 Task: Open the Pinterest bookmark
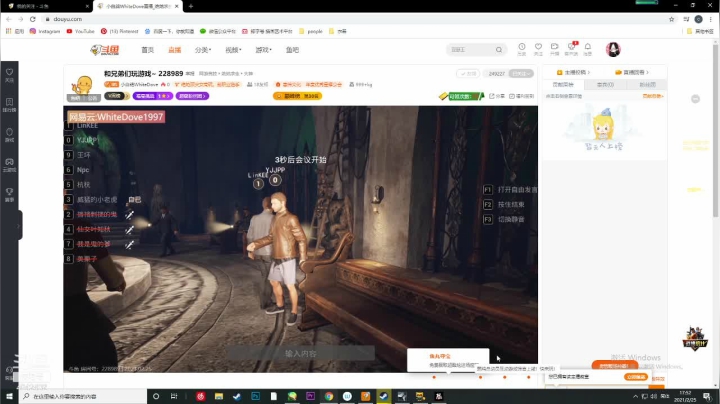tap(119, 31)
